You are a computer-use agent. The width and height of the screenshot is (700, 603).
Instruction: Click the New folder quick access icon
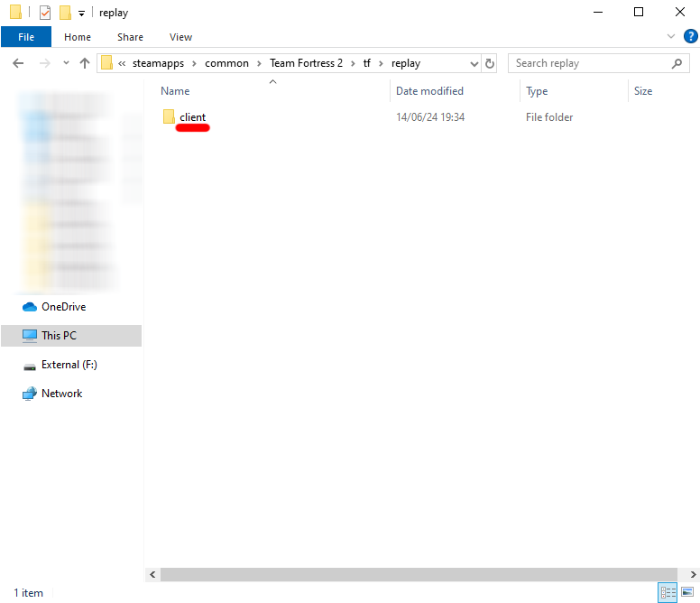[x=65, y=13]
